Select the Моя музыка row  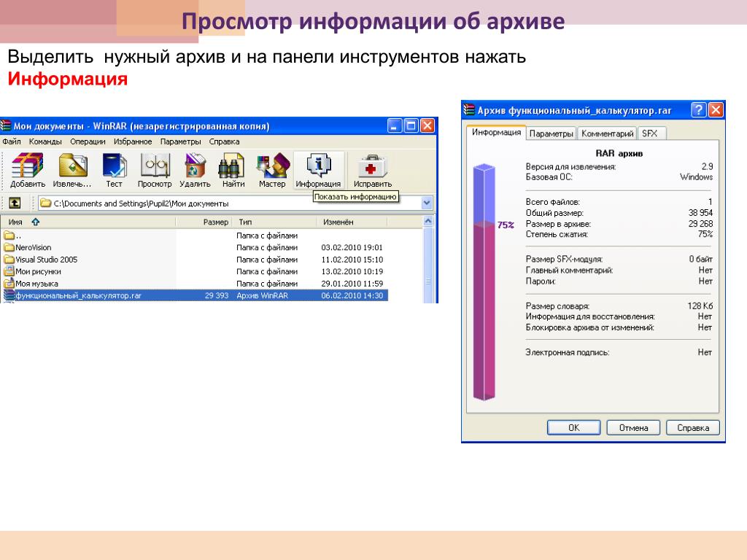[194, 283]
